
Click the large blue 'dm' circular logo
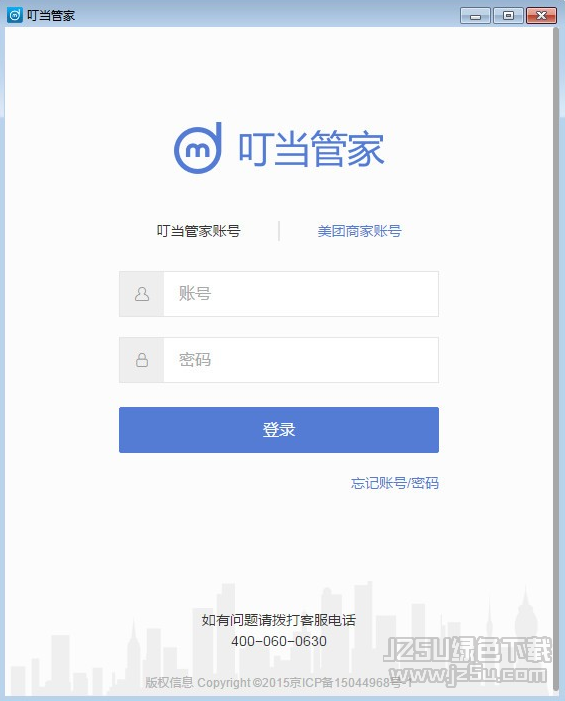pos(198,148)
